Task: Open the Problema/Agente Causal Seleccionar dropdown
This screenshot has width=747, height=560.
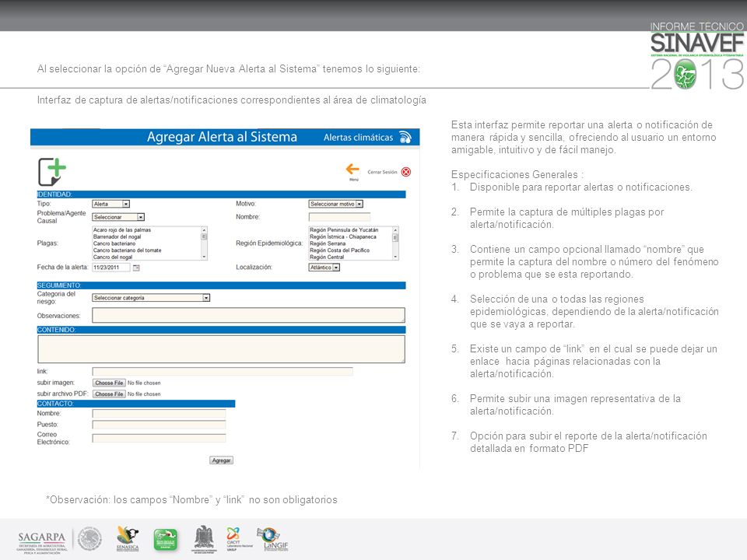Action: pyautogui.click(x=118, y=217)
